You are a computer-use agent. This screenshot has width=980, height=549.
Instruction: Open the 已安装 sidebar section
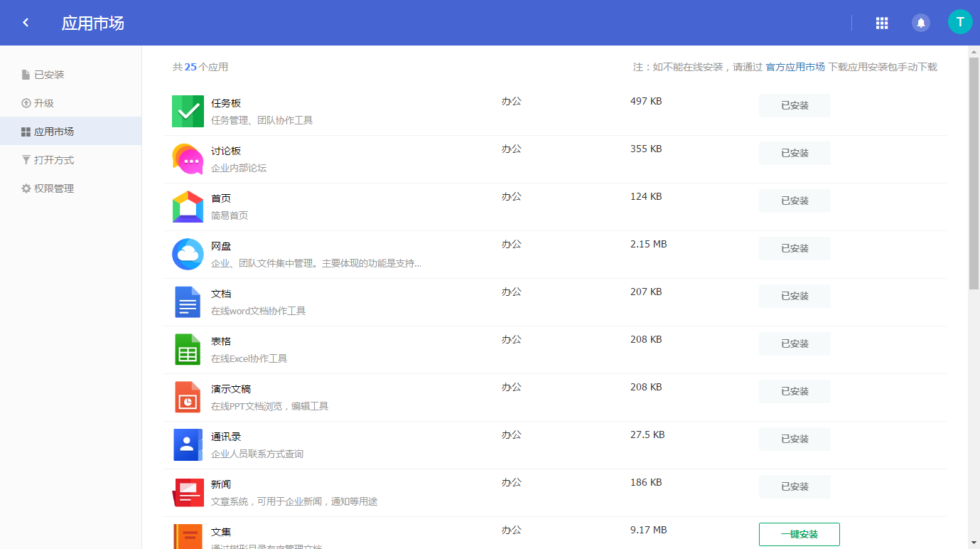[x=70, y=75]
